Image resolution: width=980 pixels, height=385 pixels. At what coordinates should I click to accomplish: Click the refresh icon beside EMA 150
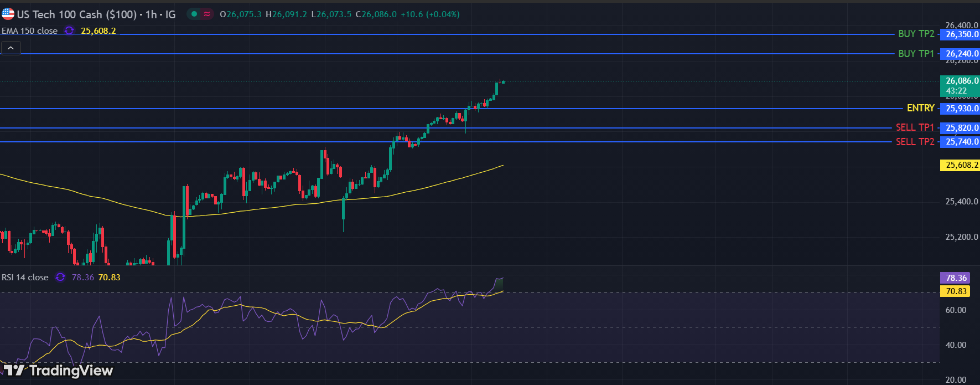pyautogui.click(x=69, y=31)
